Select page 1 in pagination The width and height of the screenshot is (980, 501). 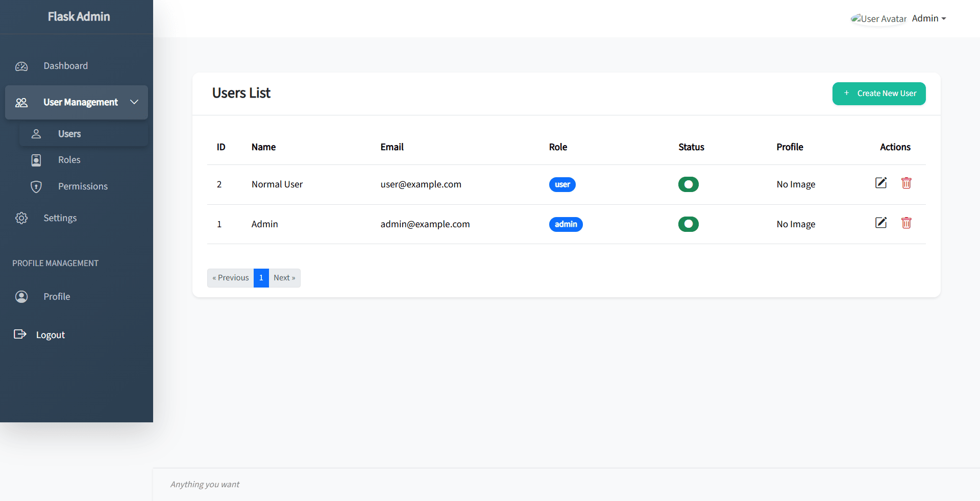[x=261, y=278]
